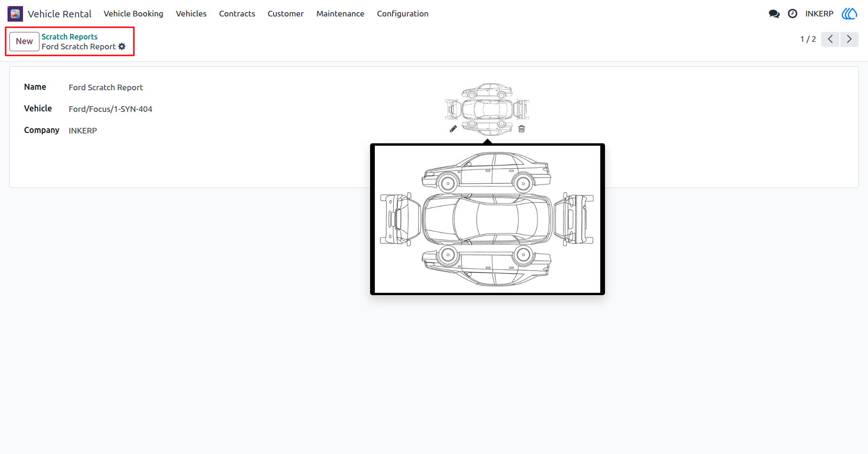Click the New button
This screenshot has width=868, height=454.
coord(24,41)
